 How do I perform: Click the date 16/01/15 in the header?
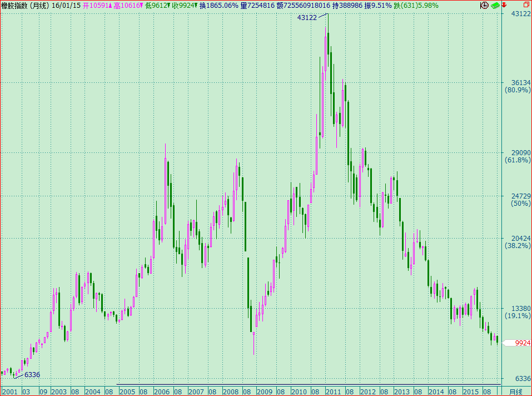[66, 6]
